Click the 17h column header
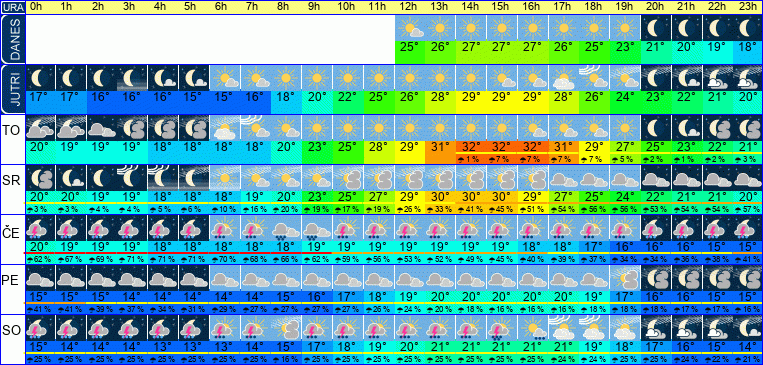 [562, 7]
